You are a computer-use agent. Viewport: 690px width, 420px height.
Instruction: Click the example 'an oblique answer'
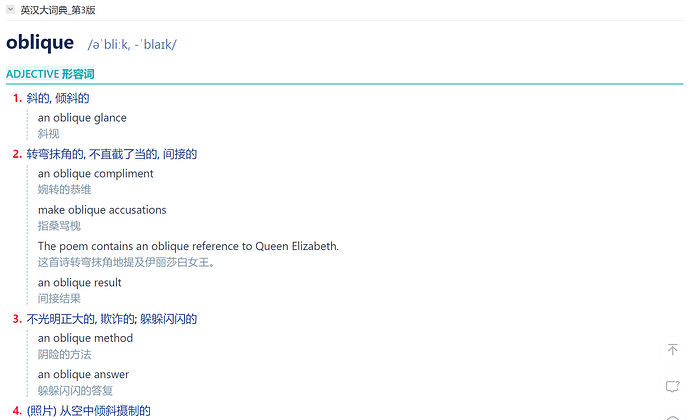coord(83,374)
